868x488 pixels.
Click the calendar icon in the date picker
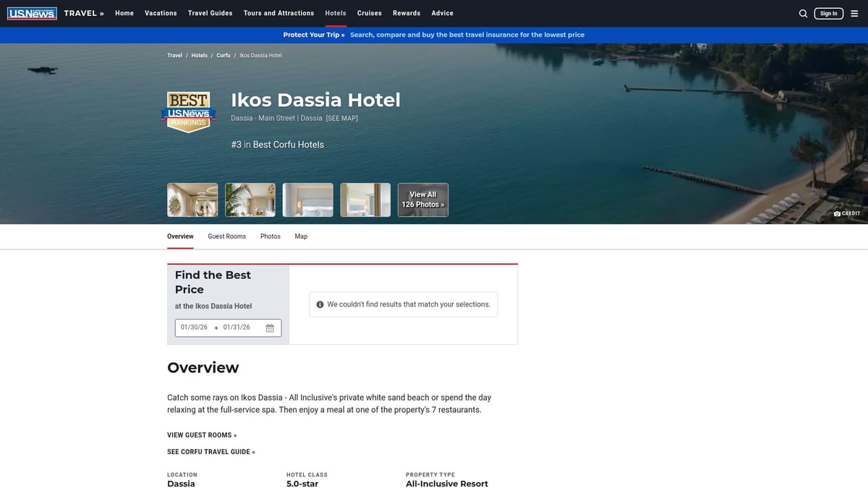[269, 328]
